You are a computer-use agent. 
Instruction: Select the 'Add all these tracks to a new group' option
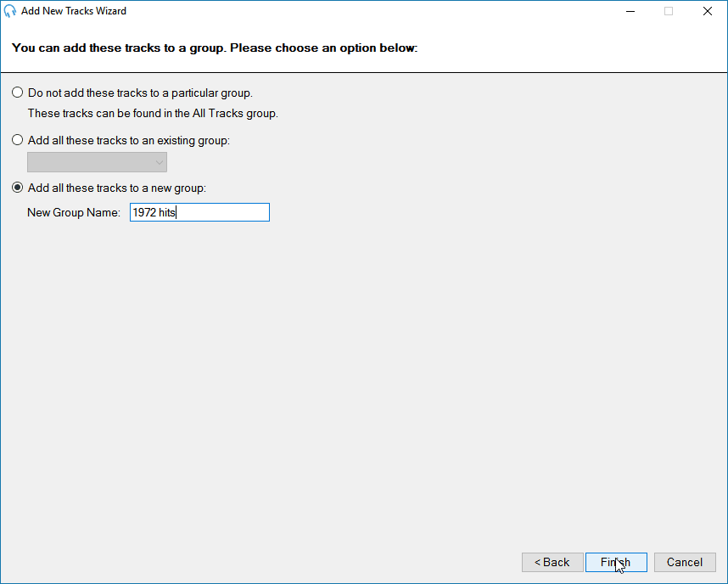(17, 188)
